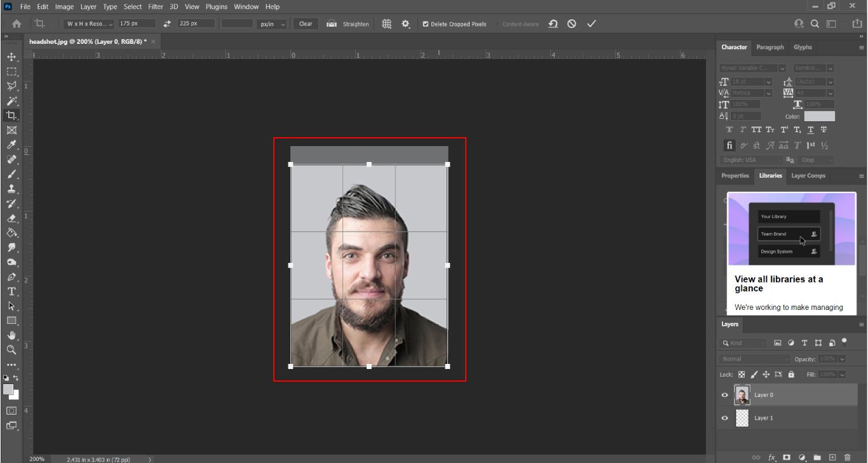The width and height of the screenshot is (868, 463).
Task: Open the font size dropdown
Action: click(x=768, y=82)
